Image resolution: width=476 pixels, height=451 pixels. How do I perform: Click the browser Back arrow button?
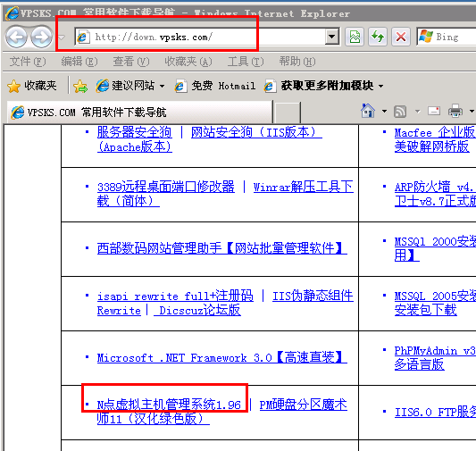click(16, 37)
